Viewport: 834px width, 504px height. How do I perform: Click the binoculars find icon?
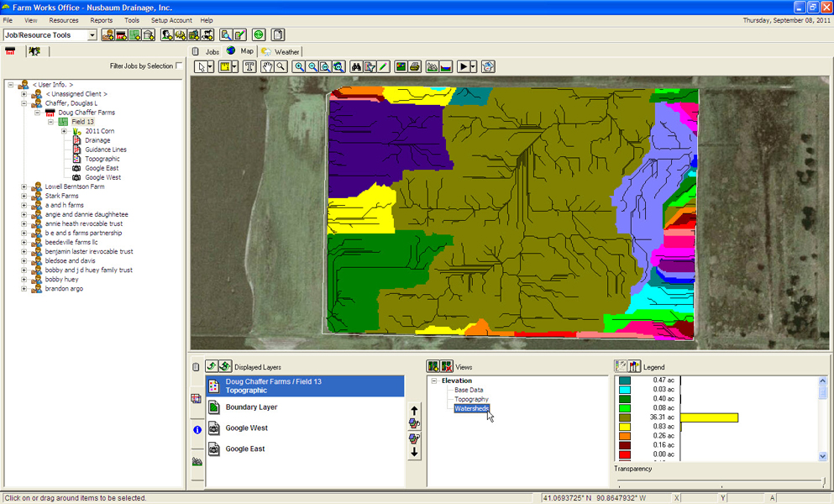[356, 66]
